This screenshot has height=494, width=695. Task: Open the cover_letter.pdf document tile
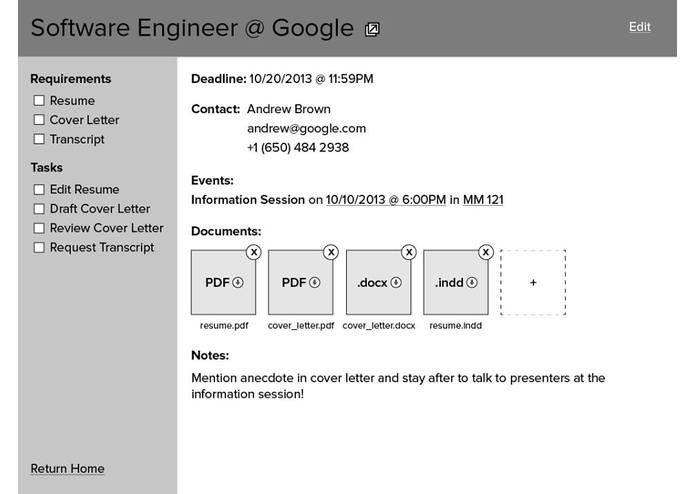pyautogui.click(x=301, y=283)
